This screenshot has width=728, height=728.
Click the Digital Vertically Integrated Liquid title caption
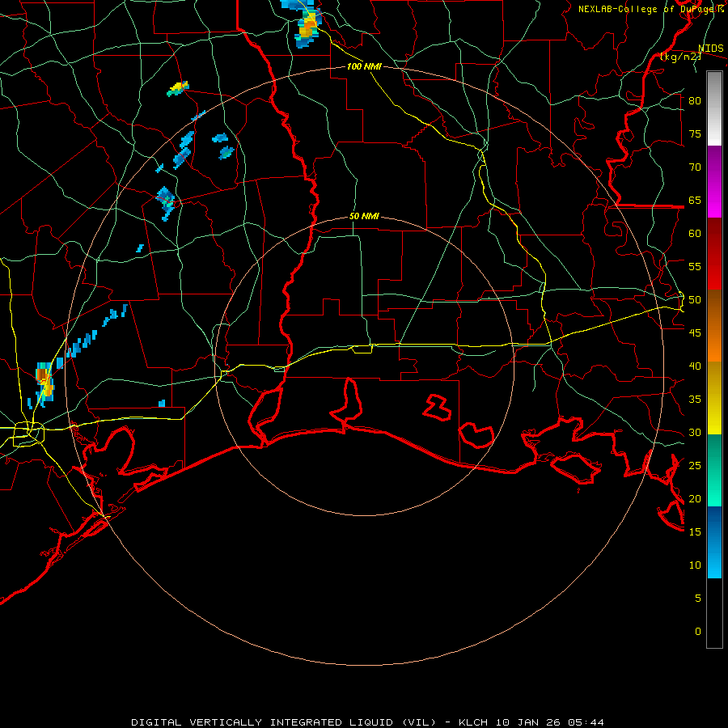click(x=283, y=722)
